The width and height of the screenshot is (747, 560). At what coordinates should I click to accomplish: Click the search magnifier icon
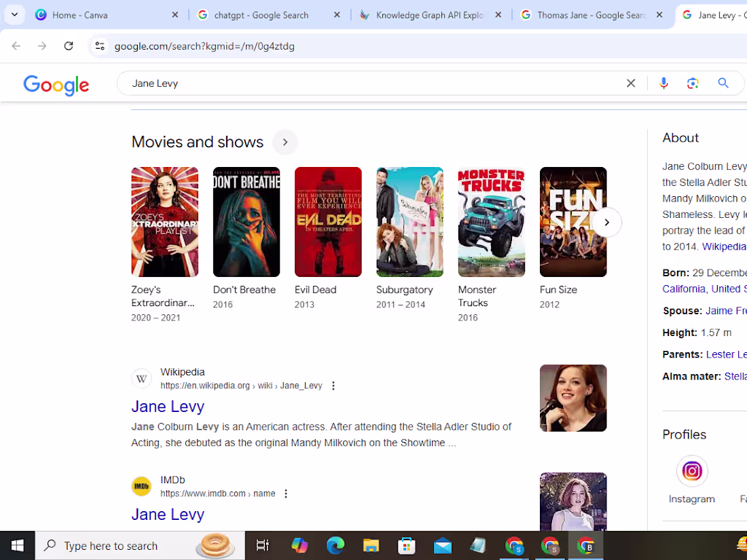click(723, 82)
